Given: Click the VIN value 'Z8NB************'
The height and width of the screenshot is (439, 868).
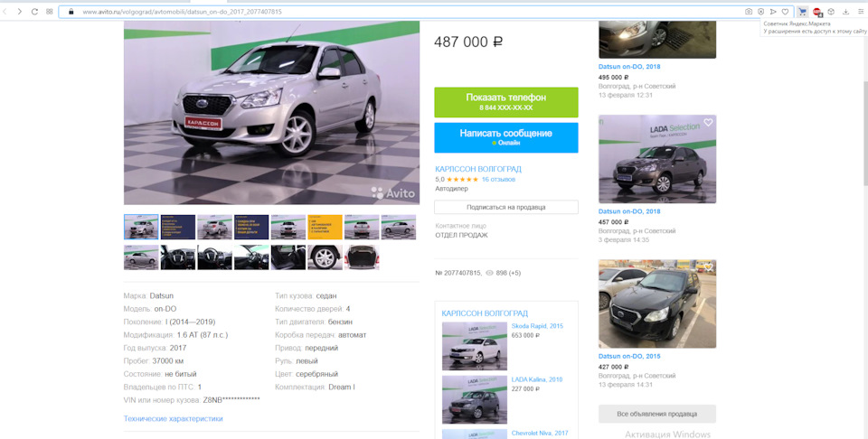Looking at the screenshot, I should coord(231,400).
